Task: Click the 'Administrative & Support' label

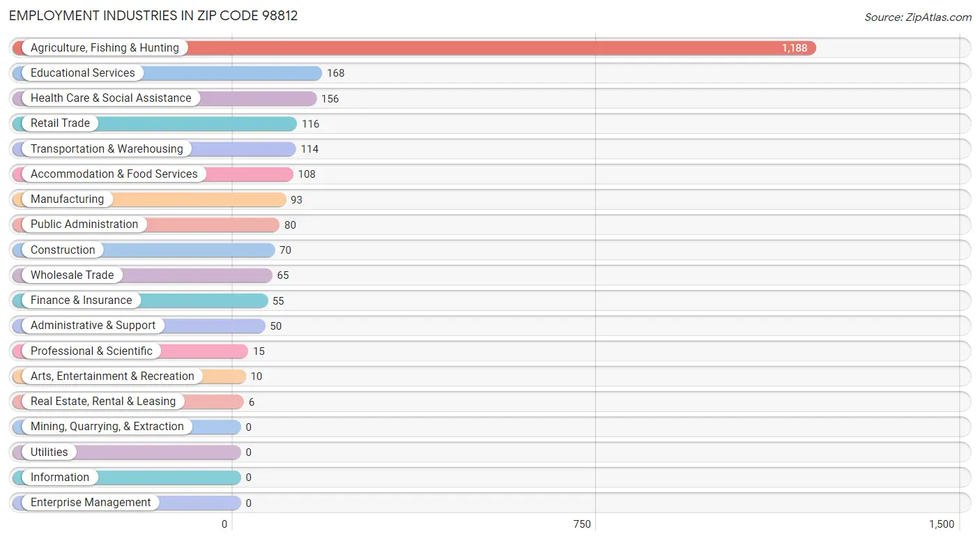Action: click(93, 326)
